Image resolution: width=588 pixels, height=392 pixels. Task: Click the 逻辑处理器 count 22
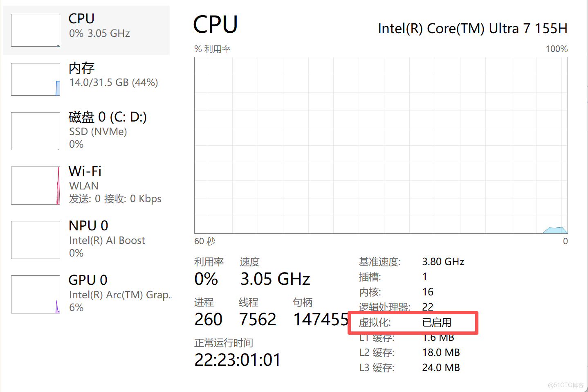coord(428,307)
